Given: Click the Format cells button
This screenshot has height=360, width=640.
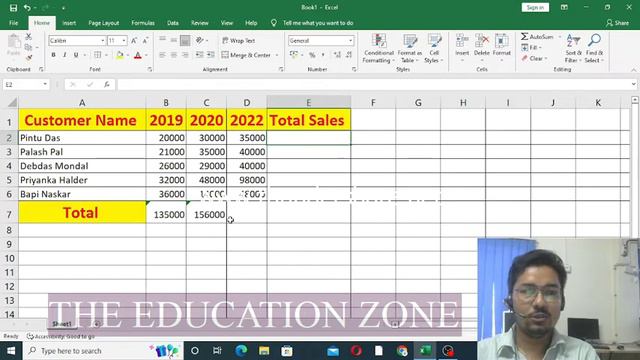Looking at the screenshot, I should pos(502,48).
